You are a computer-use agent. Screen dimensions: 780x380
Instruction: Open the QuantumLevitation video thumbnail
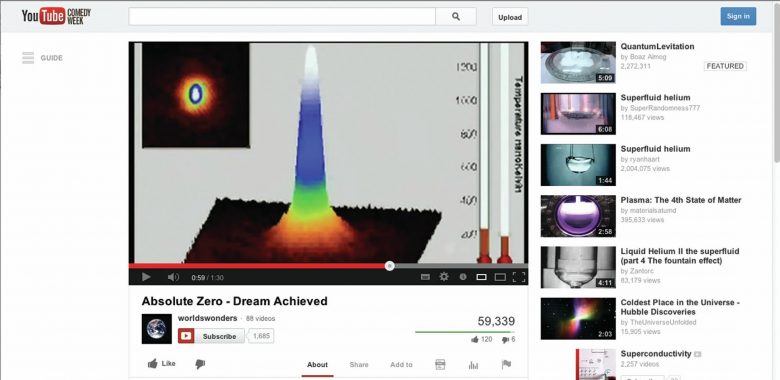point(578,62)
